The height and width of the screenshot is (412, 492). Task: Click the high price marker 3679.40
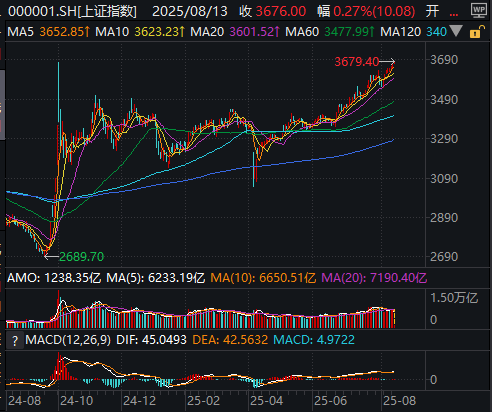point(357,62)
